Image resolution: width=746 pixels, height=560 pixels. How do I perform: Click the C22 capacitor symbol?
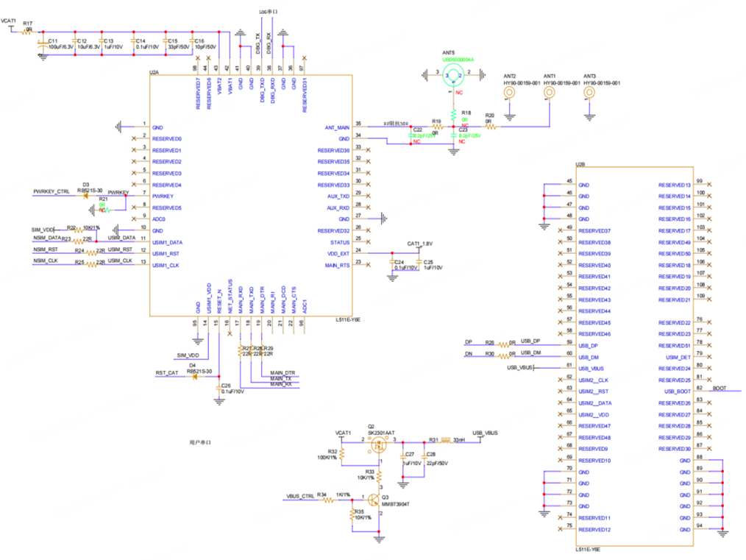coord(411,135)
